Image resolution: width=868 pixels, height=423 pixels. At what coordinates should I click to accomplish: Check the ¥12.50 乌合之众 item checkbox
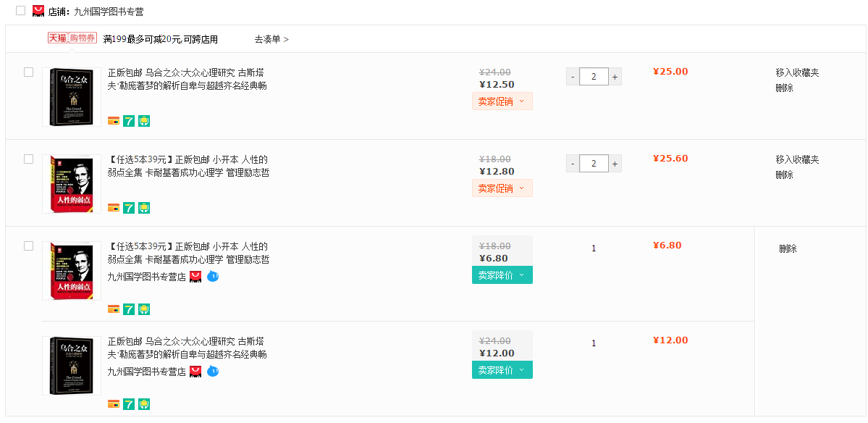(x=29, y=72)
